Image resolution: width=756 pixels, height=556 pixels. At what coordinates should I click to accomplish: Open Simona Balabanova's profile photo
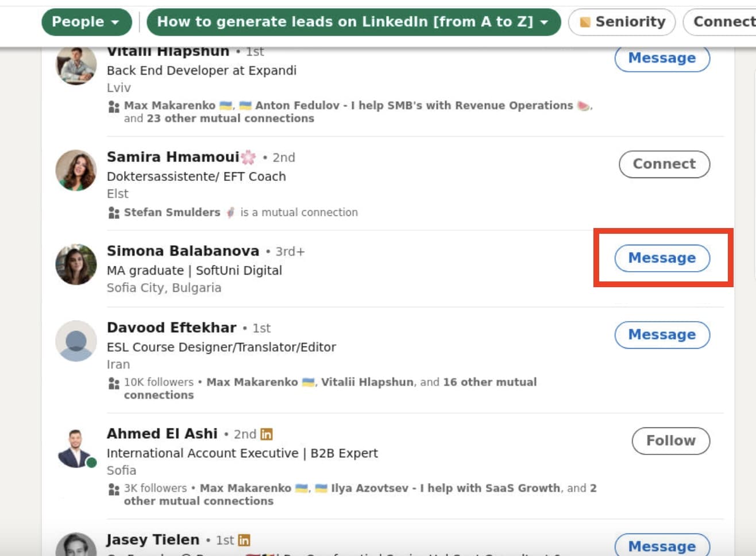pos(76,264)
